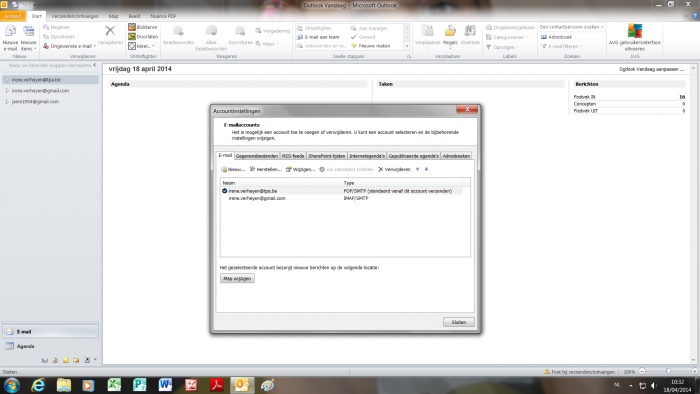The image size is (700, 394).
Task: Click Herstellen... in the accounts toolbar
Action: pyautogui.click(x=265, y=170)
